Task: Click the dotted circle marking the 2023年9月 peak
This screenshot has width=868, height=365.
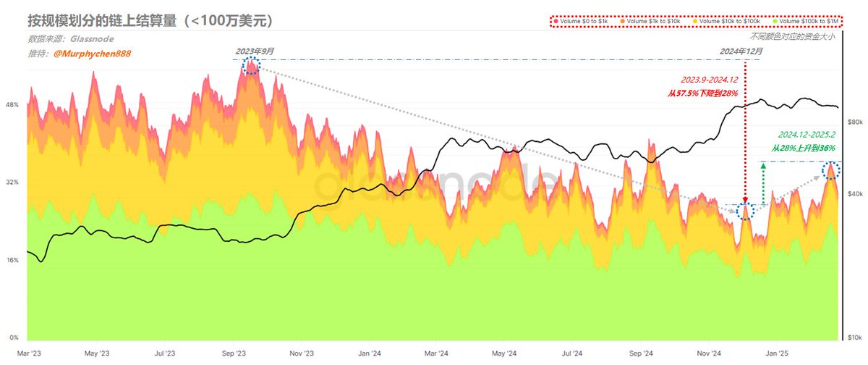Action: (250, 67)
